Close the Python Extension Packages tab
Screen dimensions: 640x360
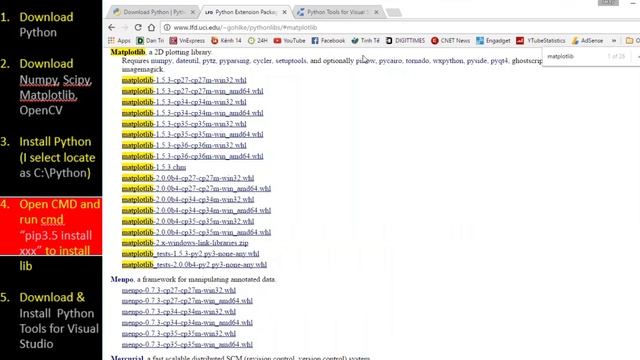coord(284,12)
